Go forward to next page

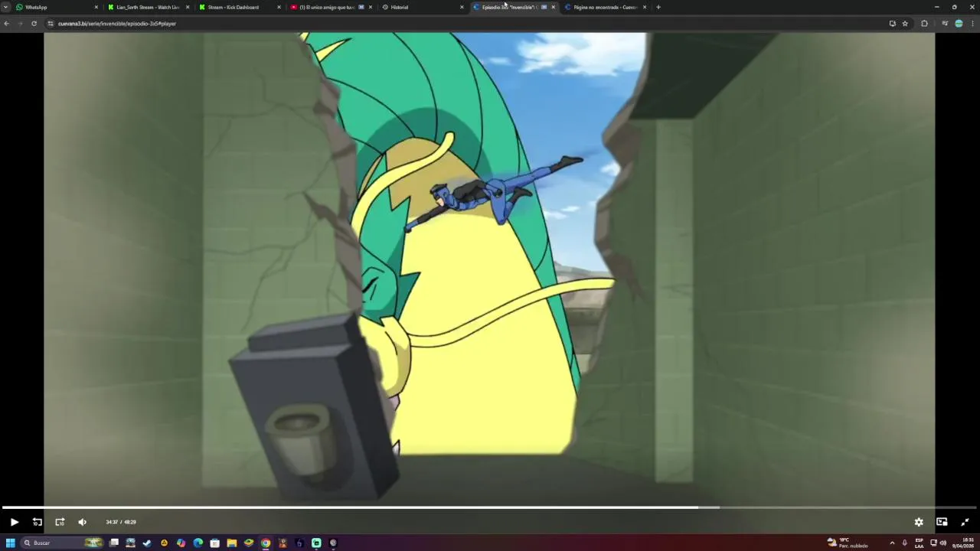[x=20, y=24]
